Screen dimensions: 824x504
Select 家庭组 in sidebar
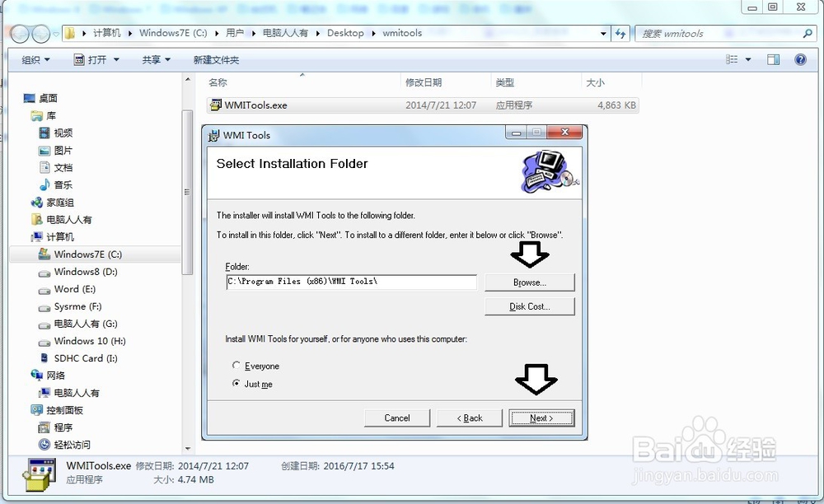click(60, 202)
